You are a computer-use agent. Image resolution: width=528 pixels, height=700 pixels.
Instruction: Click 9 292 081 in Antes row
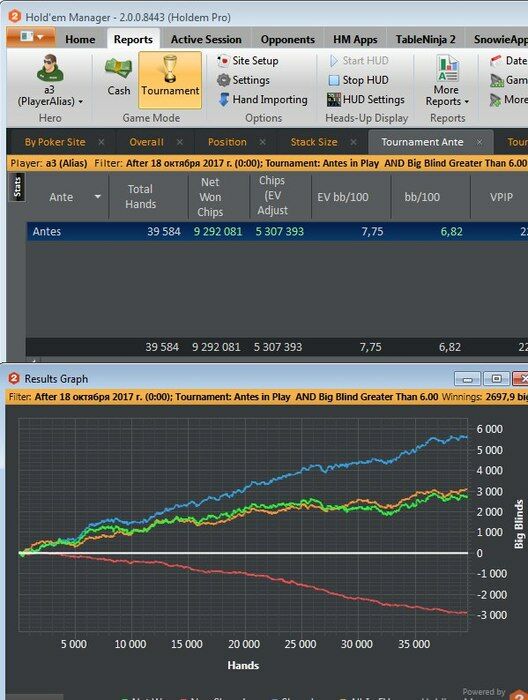(218, 231)
